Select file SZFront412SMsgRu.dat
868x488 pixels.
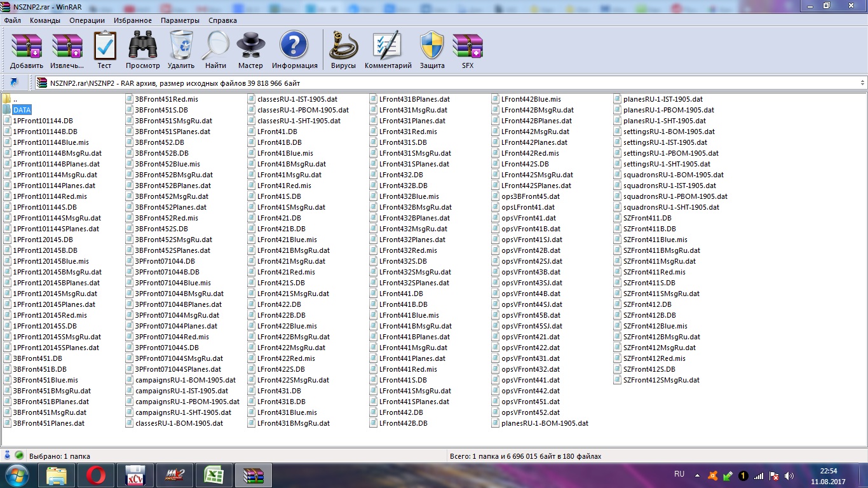click(657, 380)
